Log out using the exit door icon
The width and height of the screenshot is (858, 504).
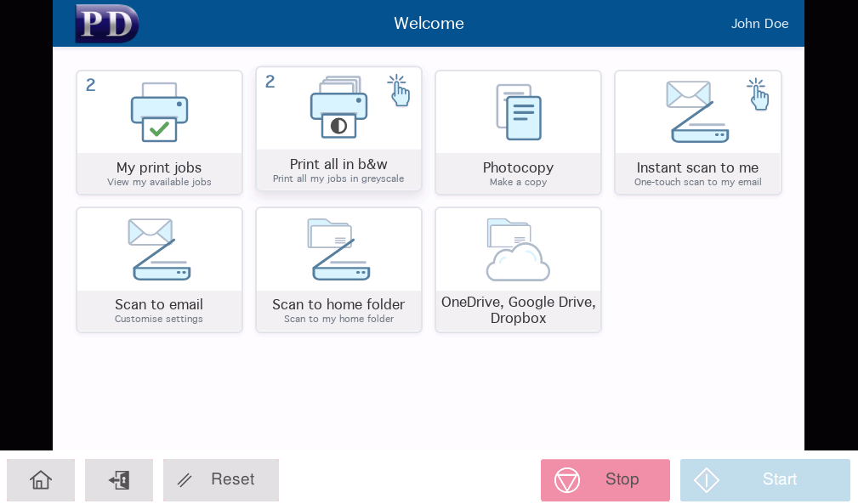(119, 480)
